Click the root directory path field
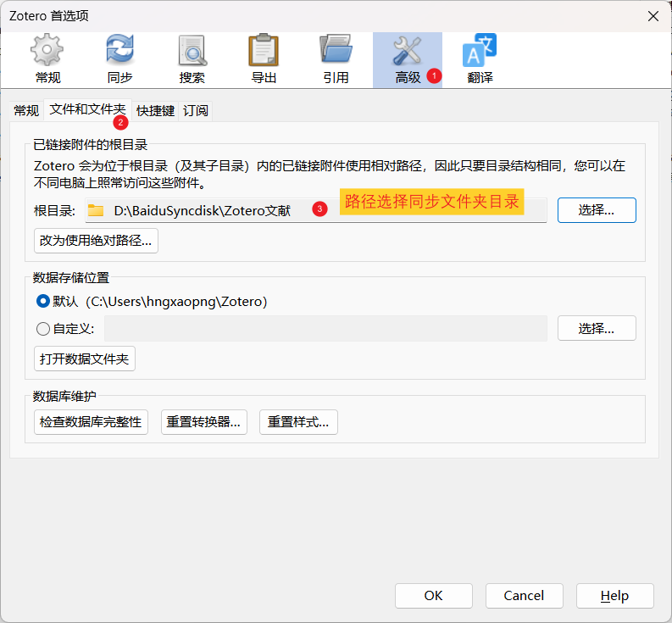672x623 pixels. coord(316,210)
